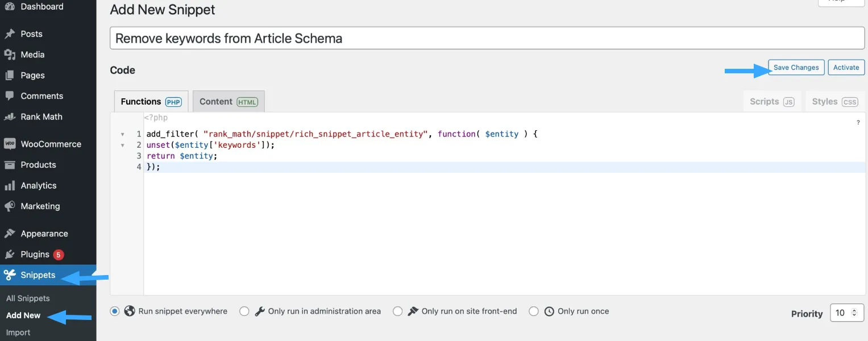
Task: Click the Posts pushpin icon
Action: pos(10,34)
